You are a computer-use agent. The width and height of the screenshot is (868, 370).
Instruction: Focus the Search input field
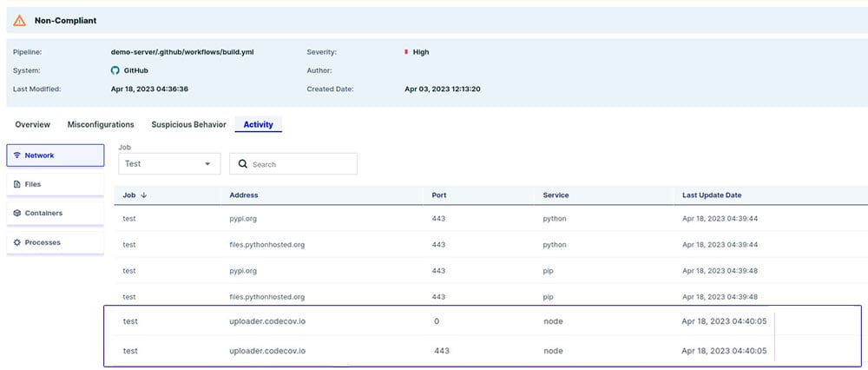coord(293,164)
